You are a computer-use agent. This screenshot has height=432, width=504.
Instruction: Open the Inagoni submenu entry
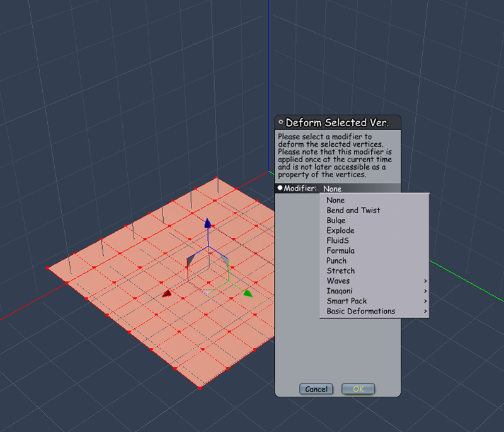tap(374, 291)
